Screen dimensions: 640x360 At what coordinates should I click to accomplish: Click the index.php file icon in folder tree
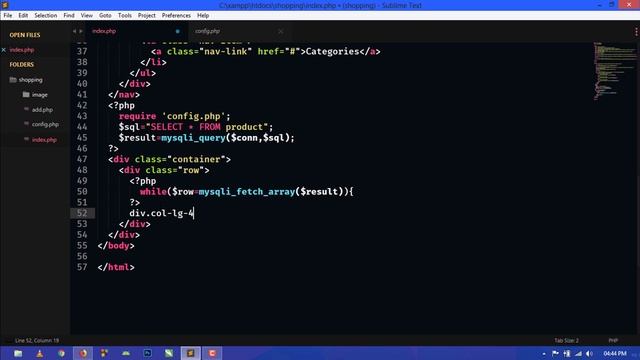pyautogui.click(x=27, y=139)
